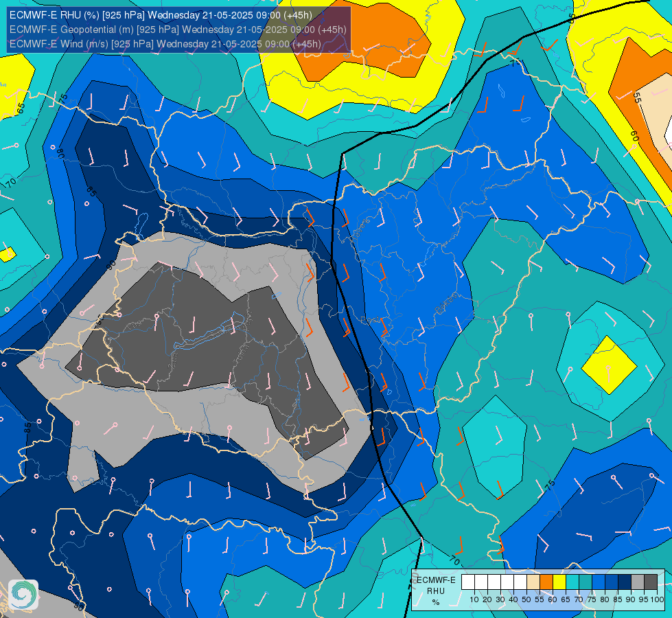This screenshot has width=672, height=618.
Task: Click the orange 55-60% legend swatch
Action: [546, 582]
